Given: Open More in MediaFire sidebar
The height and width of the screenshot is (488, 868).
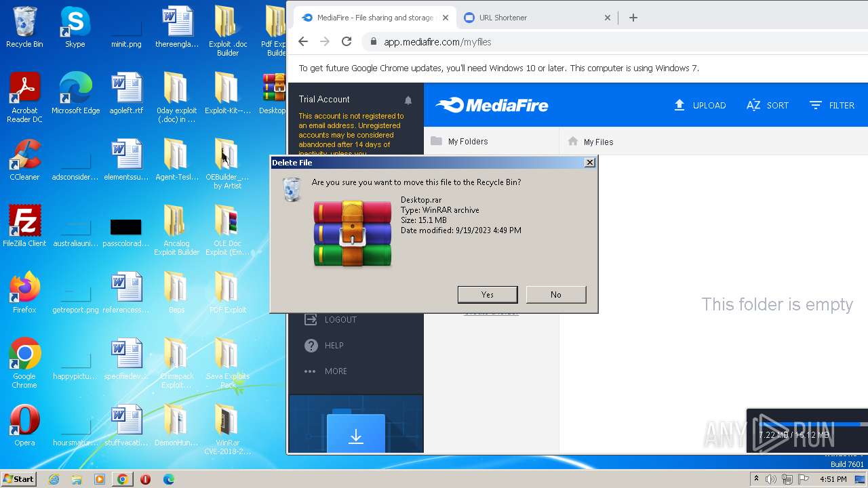Looking at the screenshot, I should 325,371.
